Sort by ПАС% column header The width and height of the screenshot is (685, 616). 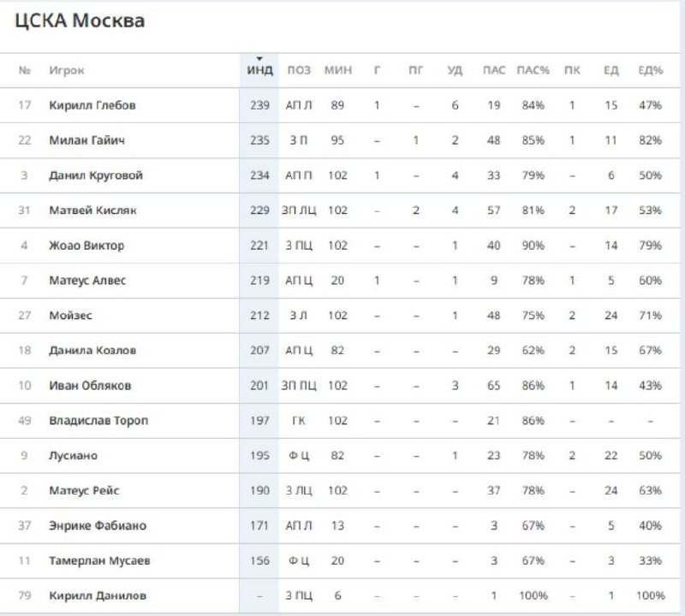pyautogui.click(x=532, y=70)
